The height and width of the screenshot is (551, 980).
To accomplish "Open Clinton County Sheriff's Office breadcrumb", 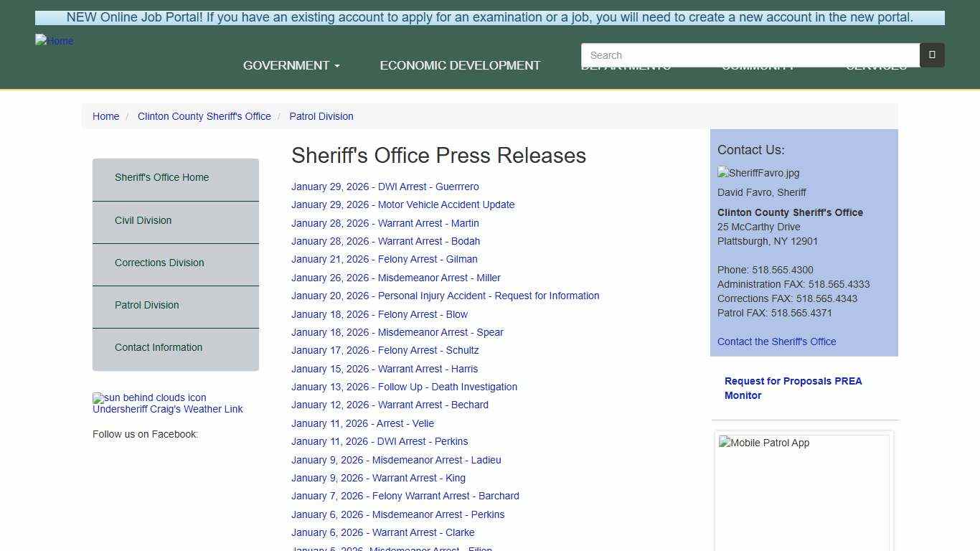I will 204,116.
